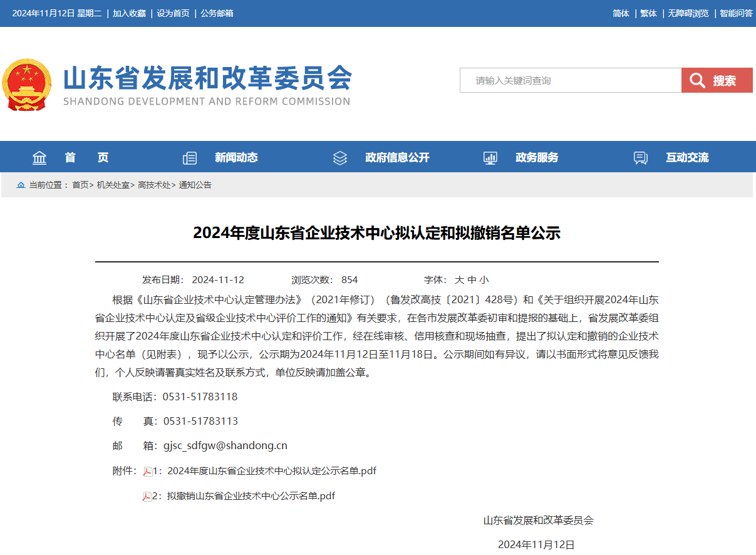Click the publish date 2024-11-12
The height and width of the screenshot is (555, 756).
(218, 280)
